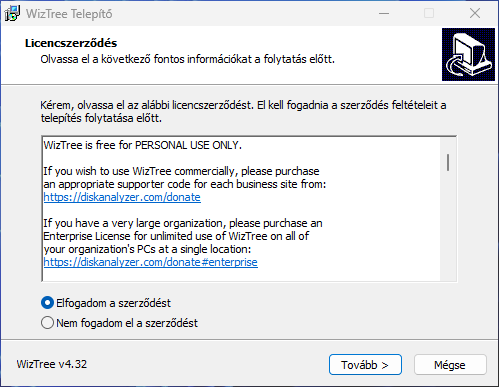
Task: Click the WizTree v4.32 version label
Action: tap(52, 364)
